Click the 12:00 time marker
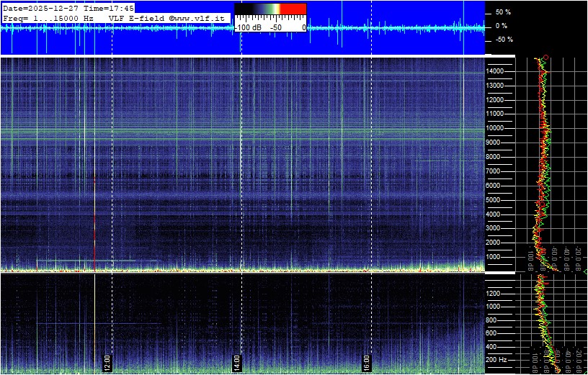This screenshot has width=588, height=375. [x=107, y=361]
